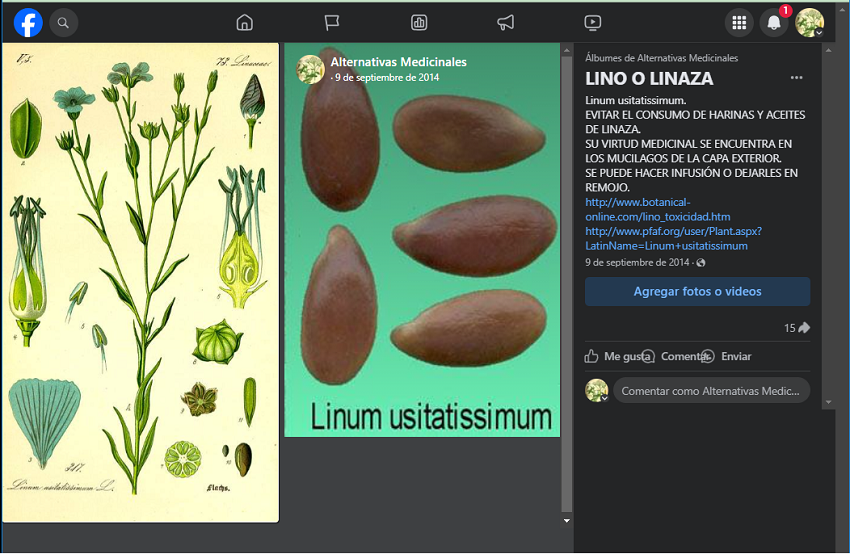
Task: Open Álbumes de Alternativas Medicinales link
Action: pos(661,58)
